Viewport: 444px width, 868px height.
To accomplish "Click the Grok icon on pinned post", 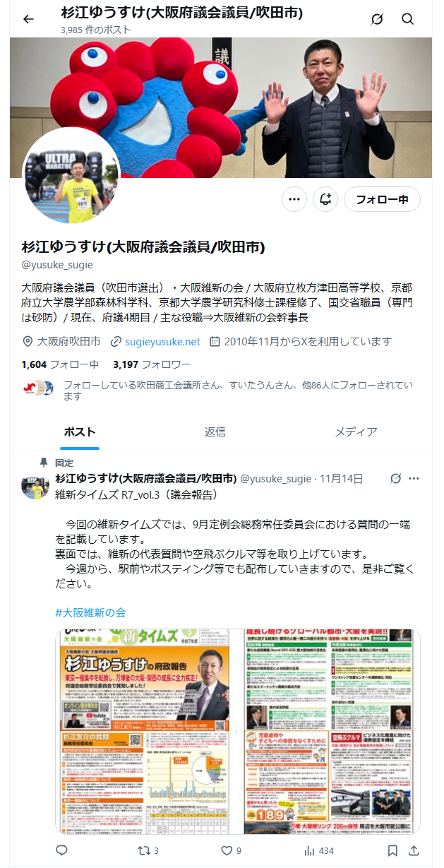I will (395, 479).
